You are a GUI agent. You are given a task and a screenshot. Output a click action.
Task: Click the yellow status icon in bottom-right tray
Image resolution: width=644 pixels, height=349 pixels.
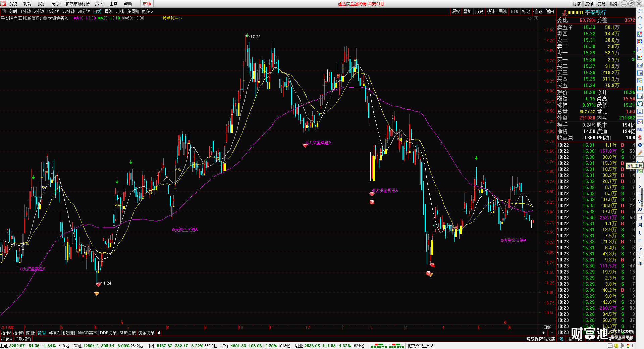click(616, 346)
